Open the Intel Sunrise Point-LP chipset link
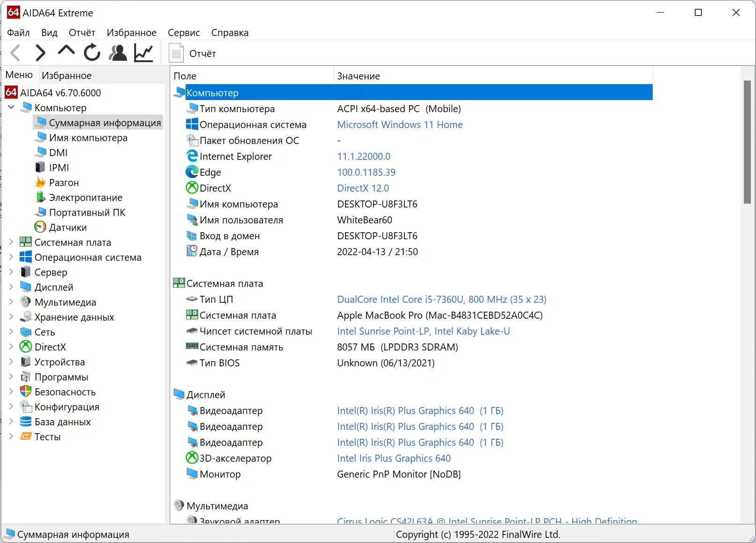The image size is (756, 543). tap(424, 331)
